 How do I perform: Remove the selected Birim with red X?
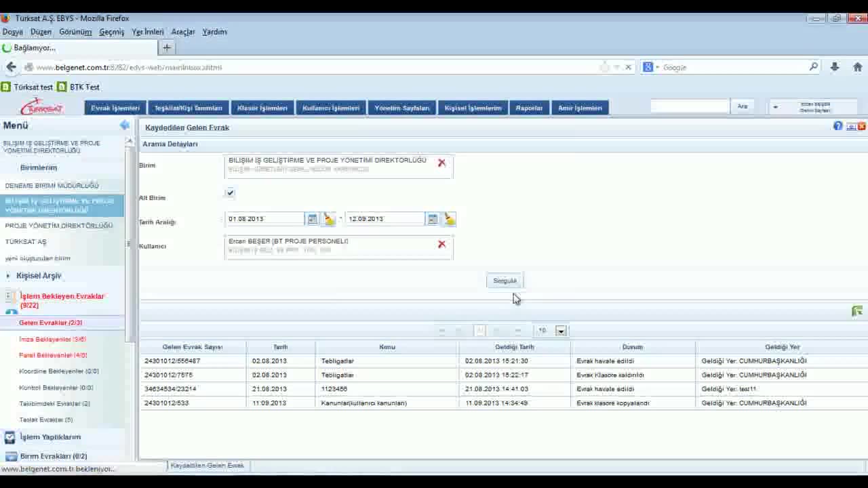441,163
